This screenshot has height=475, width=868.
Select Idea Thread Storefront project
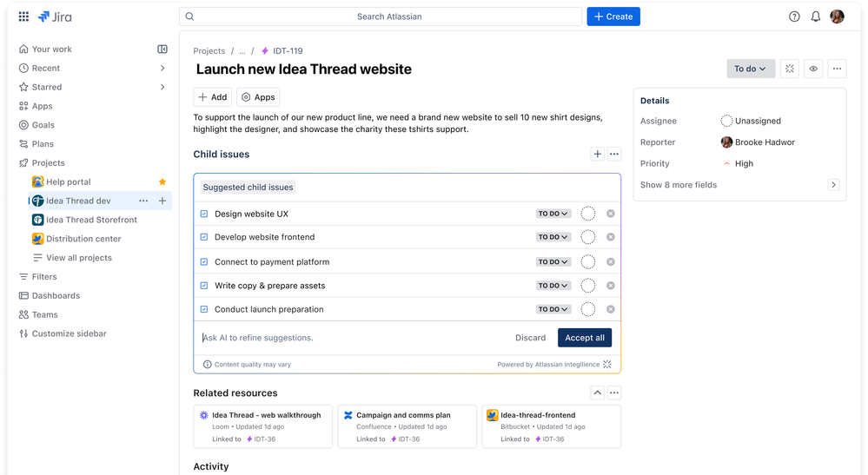[91, 220]
